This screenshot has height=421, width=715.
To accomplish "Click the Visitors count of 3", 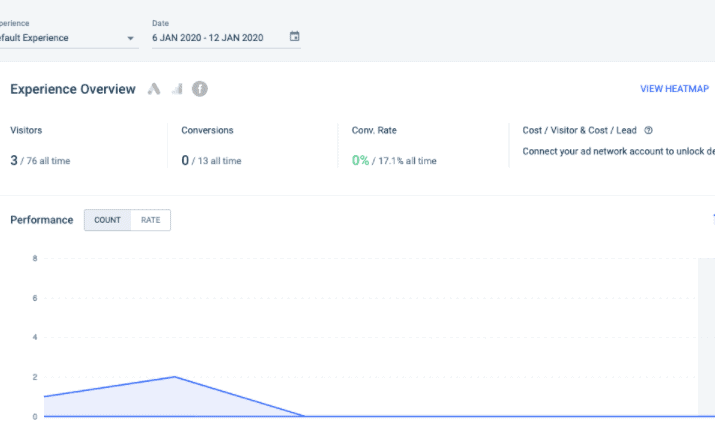I will [14, 159].
